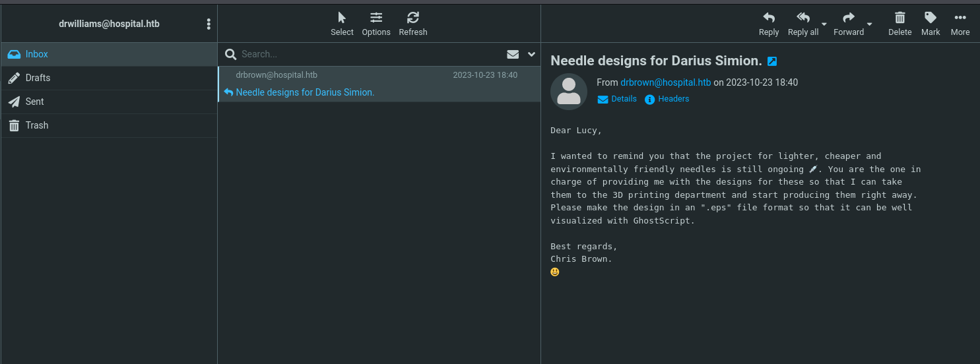Open the list Options settings
Viewport: 980px width, 364px height.
pos(376,24)
